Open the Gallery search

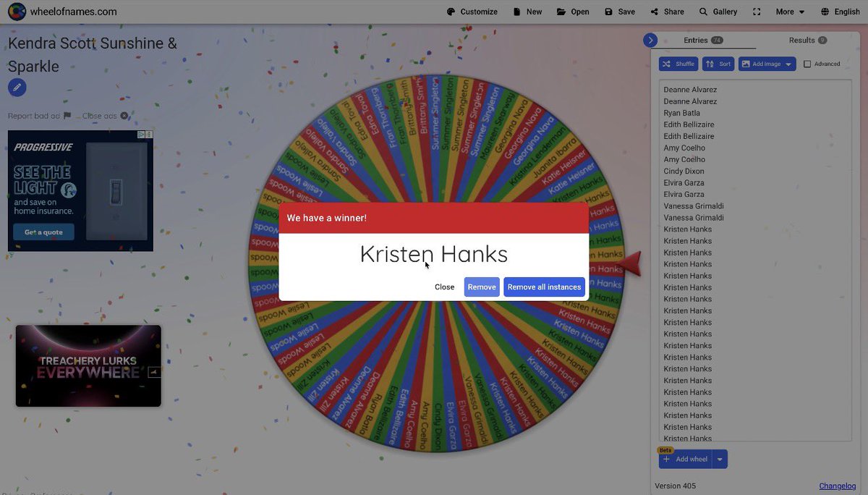(x=718, y=12)
